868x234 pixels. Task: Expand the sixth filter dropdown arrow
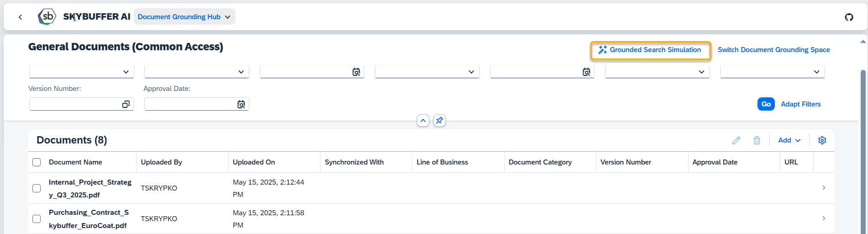click(701, 72)
